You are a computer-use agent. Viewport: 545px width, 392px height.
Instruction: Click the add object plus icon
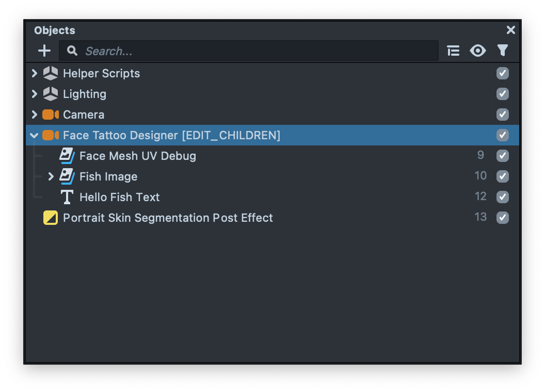(44, 51)
